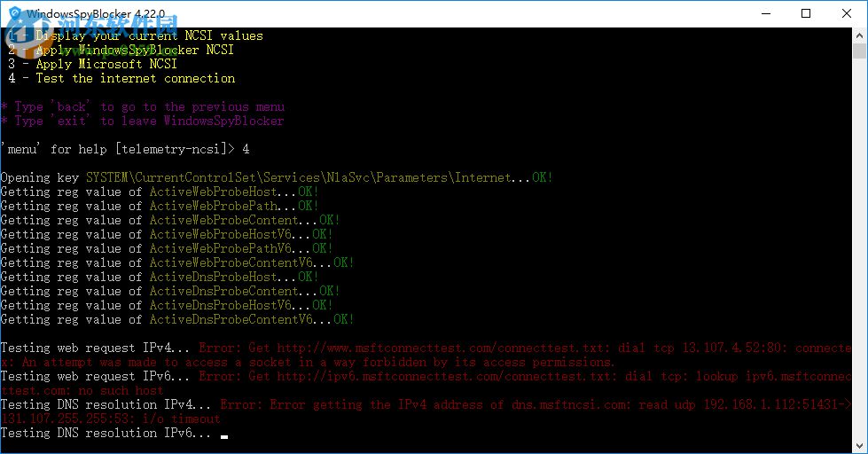868x454 pixels.
Task: Click the 'i/o timeout' error line
Action: tap(110, 419)
